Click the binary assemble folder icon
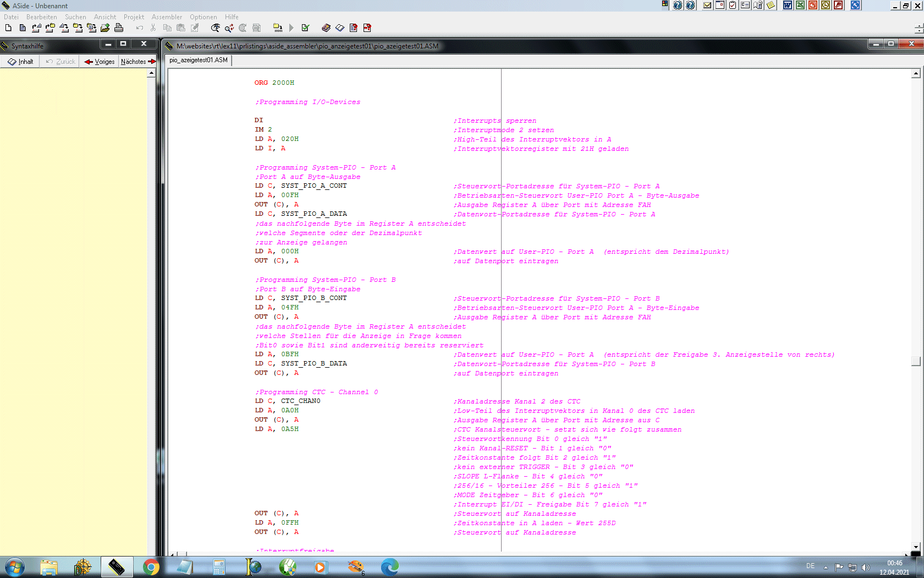Screen dimensions: 924x578 [278, 28]
